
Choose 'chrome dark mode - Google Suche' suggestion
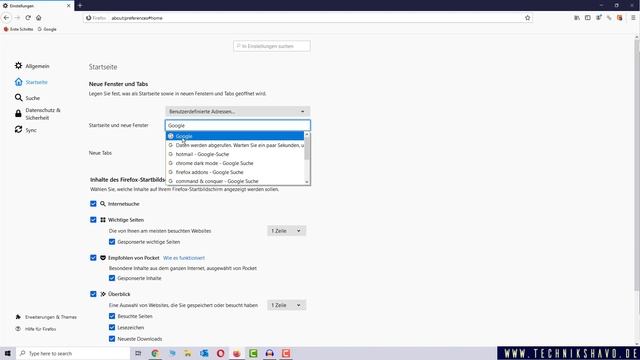click(x=235, y=163)
